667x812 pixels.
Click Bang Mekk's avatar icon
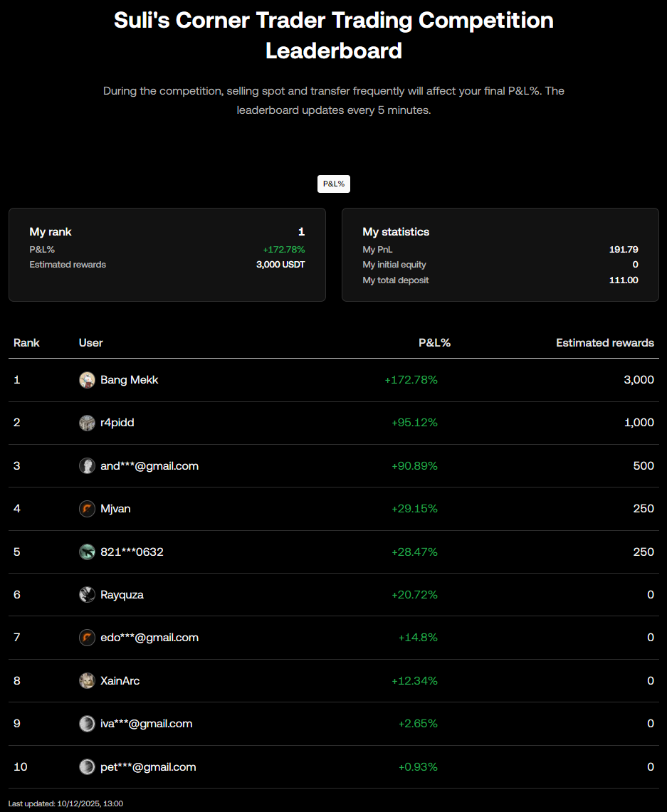point(87,380)
